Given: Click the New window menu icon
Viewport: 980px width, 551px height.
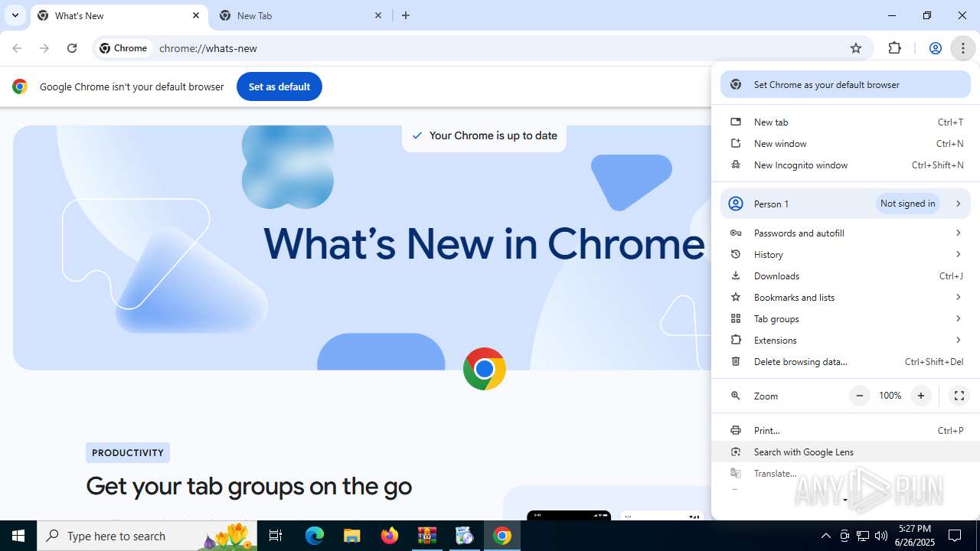Looking at the screenshot, I should pyautogui.click(x=736, y=144).
